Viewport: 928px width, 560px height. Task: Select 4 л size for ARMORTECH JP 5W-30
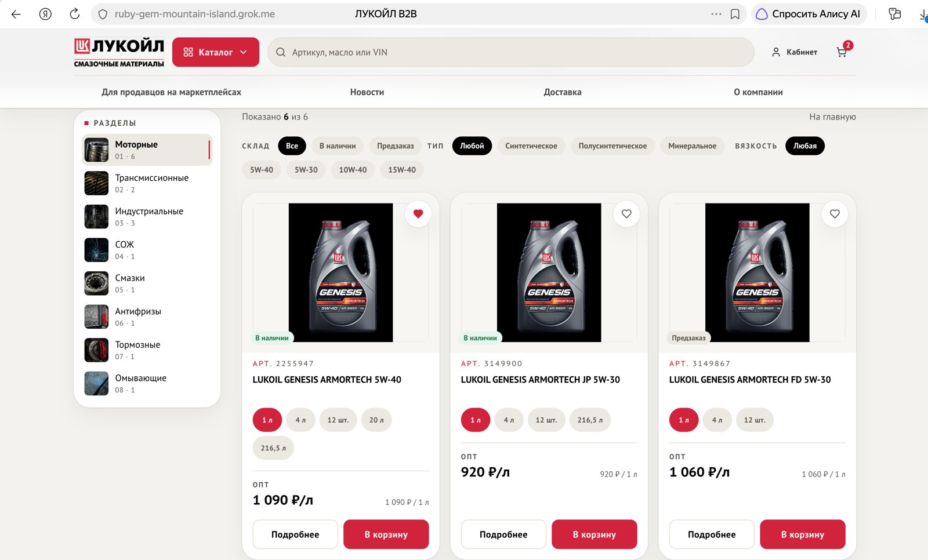tap(509, 420)
